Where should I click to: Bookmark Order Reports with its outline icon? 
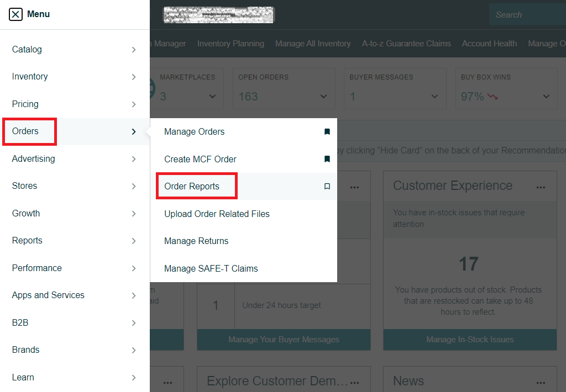point(327,187)
